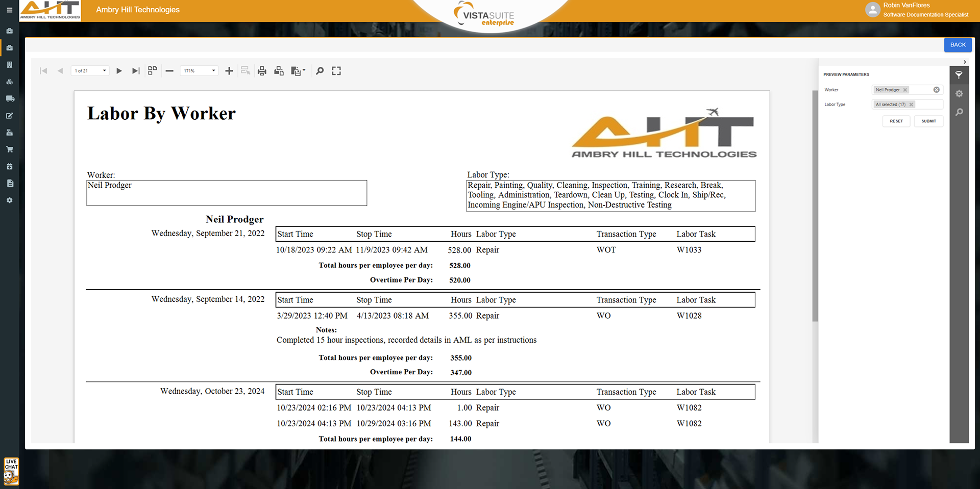This screenshot has width=980, height=489.
Task: Jump to the last report page
Action: 136,71
